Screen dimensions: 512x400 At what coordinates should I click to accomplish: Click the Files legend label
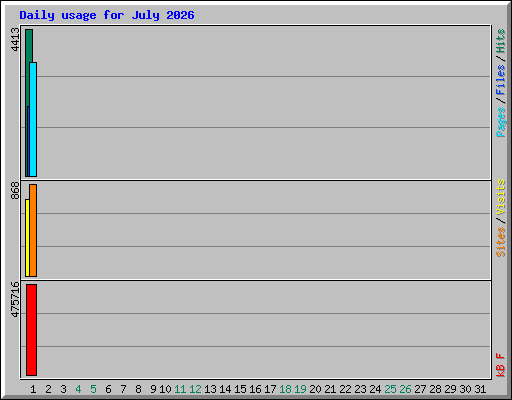500,79
